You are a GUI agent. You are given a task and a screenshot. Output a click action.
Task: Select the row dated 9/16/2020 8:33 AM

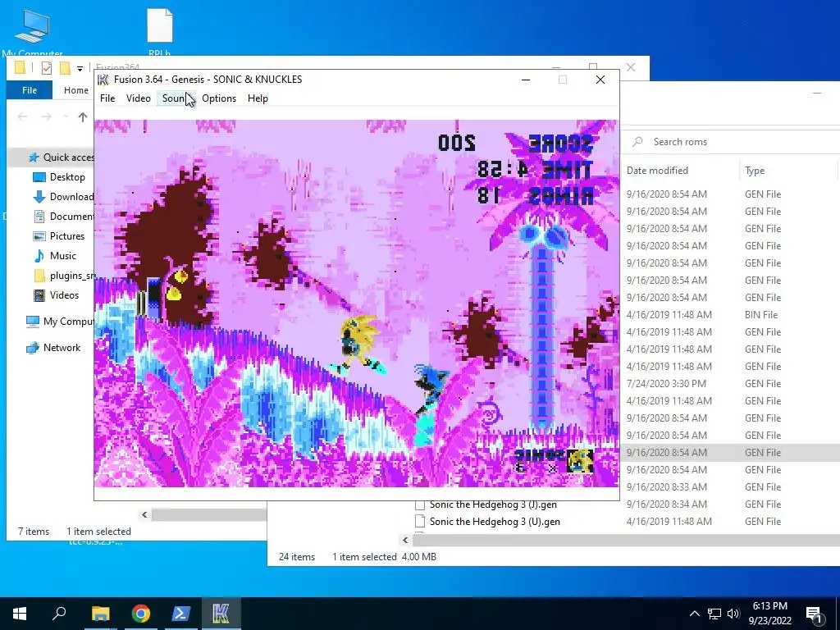pyautogui.click(x=731, y=487)
